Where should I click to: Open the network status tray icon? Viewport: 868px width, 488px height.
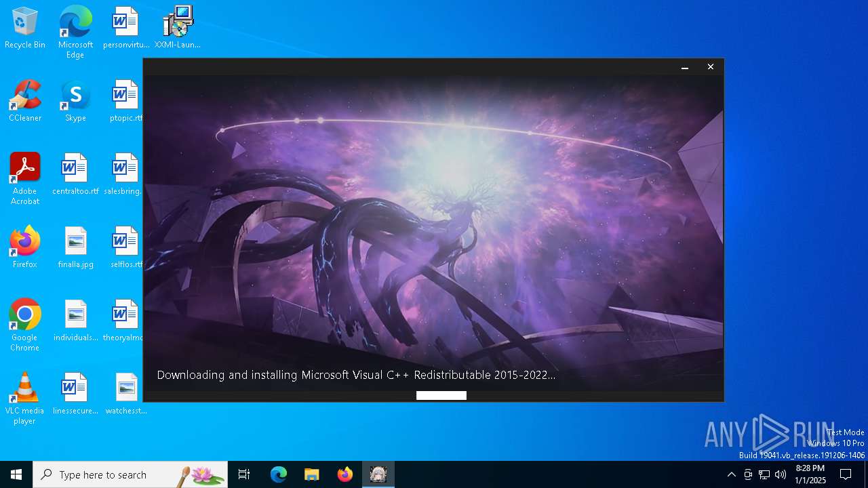[764, 474]
